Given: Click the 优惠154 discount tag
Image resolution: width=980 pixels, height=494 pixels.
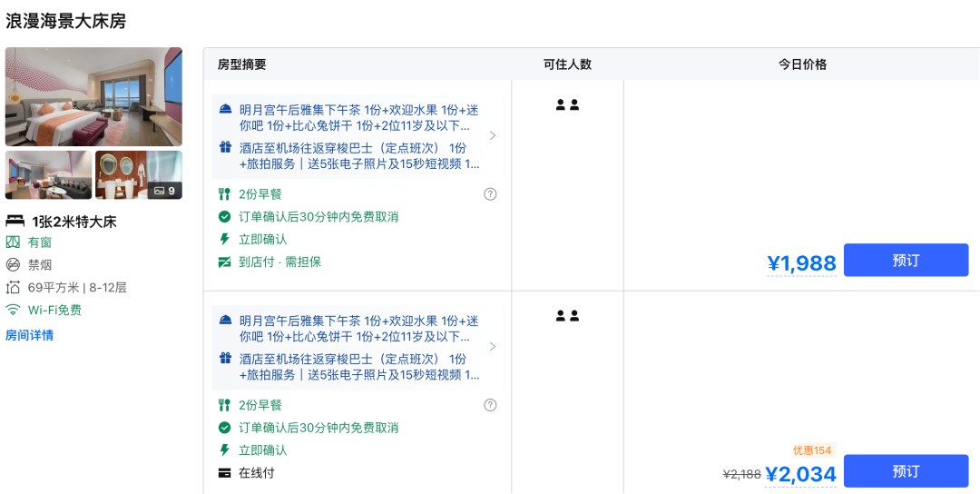Looking at the screenshot, I should (x=812, y=450).
